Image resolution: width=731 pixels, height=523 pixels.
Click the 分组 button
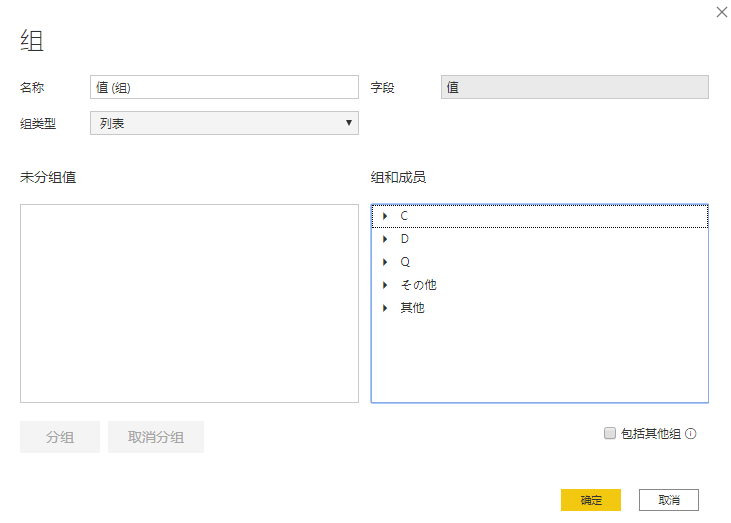pyautogui.click(x=60, y=437)
